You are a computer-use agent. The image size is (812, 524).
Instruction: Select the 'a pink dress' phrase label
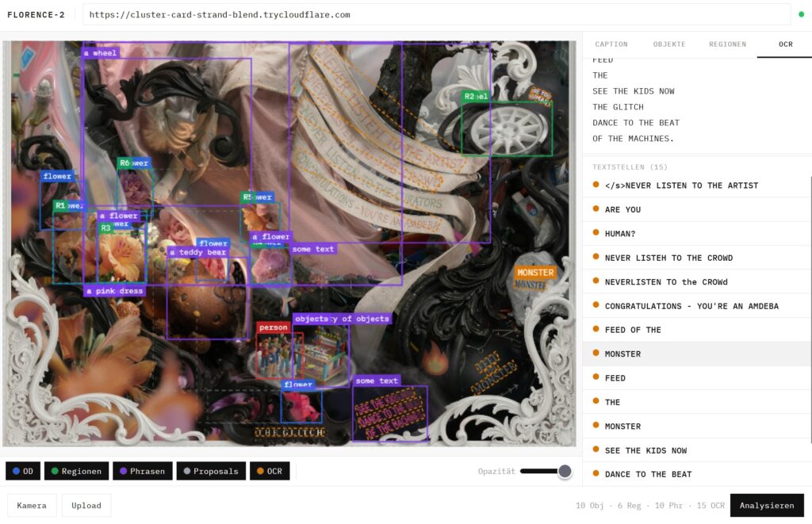tap(115, 291)
